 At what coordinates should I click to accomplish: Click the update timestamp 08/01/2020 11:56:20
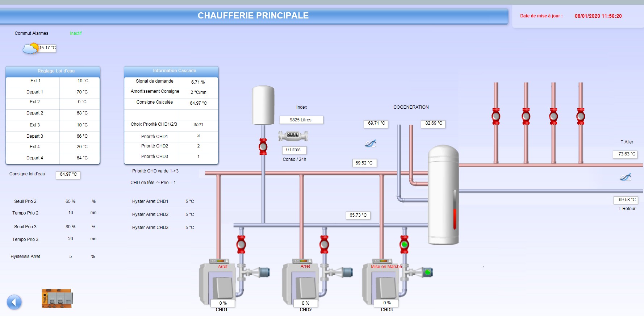tap(598, 16)
